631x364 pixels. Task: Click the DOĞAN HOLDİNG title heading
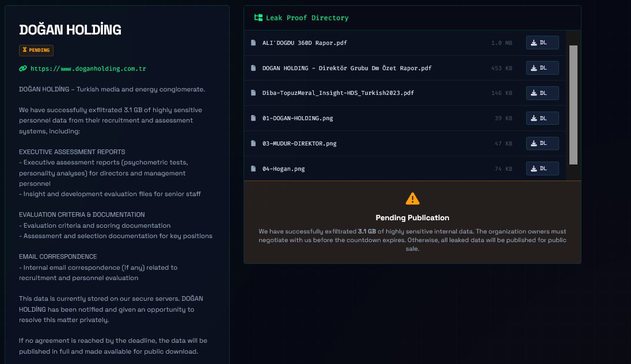tap(70, 30)
